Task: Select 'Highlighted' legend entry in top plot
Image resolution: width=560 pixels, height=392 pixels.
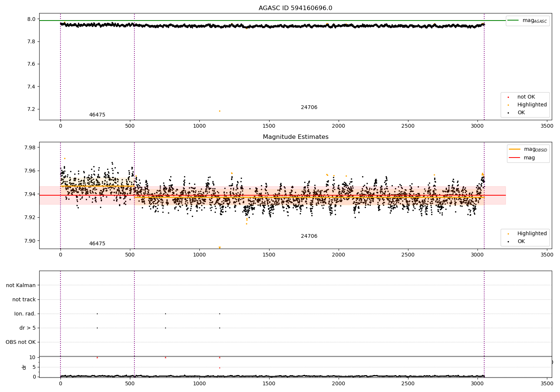Action: coord(532,105)
